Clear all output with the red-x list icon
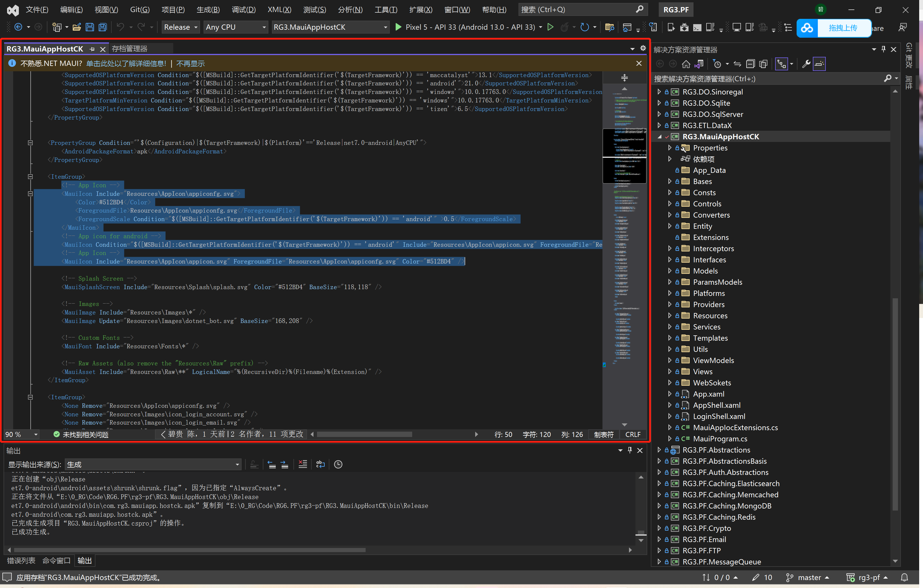 (x=303, y=464)
